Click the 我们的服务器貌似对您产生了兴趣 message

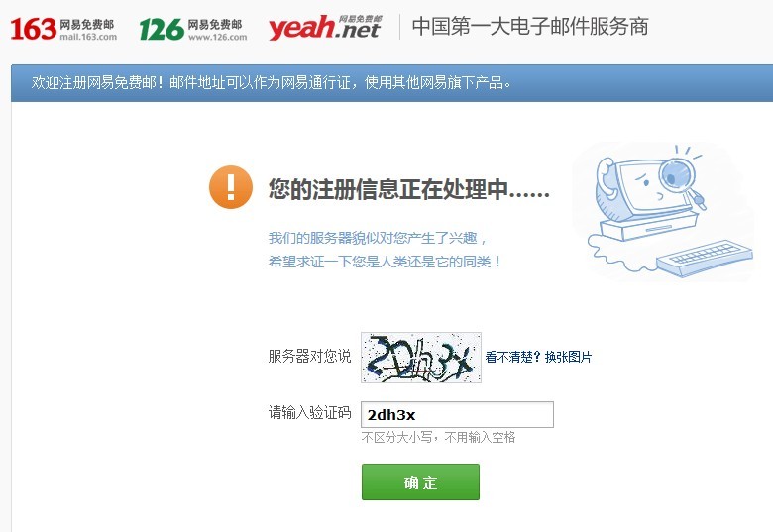pos(378,239)
